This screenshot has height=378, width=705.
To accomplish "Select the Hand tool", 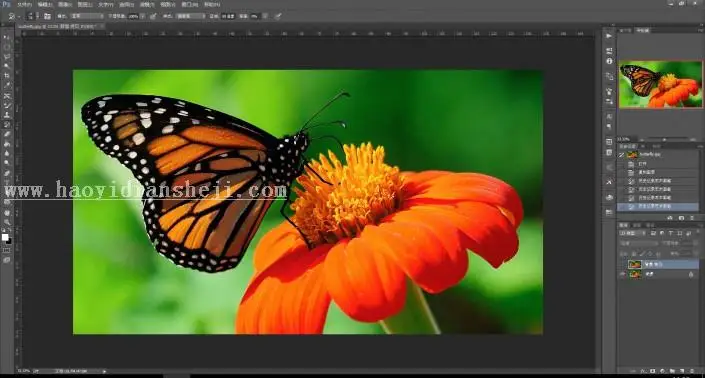I will pyautogui.click(x=7, y=213).
